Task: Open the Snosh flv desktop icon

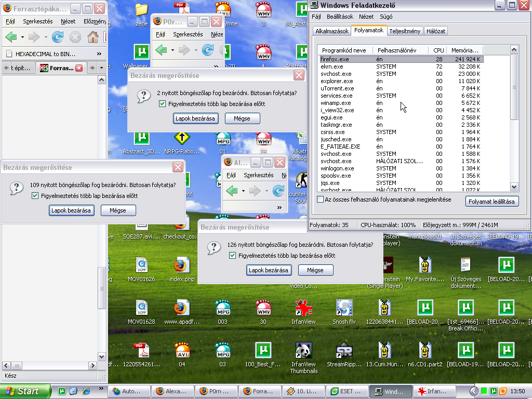Action: (344, 312)
